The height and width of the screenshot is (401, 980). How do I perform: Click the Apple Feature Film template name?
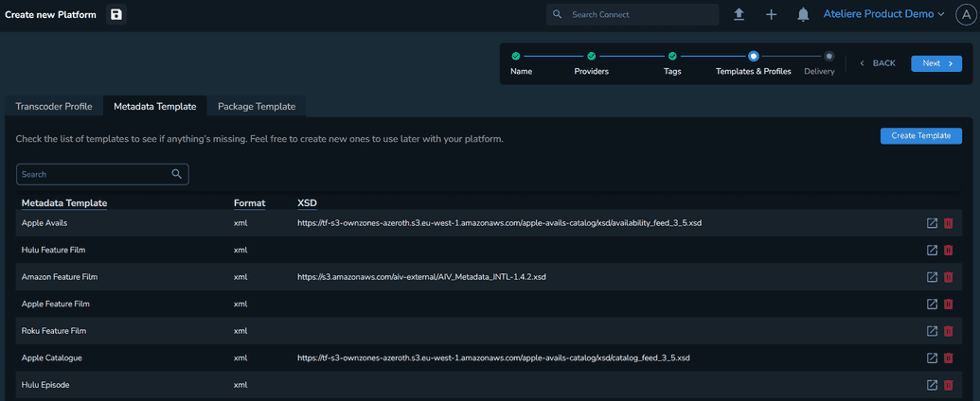[56, 305]
